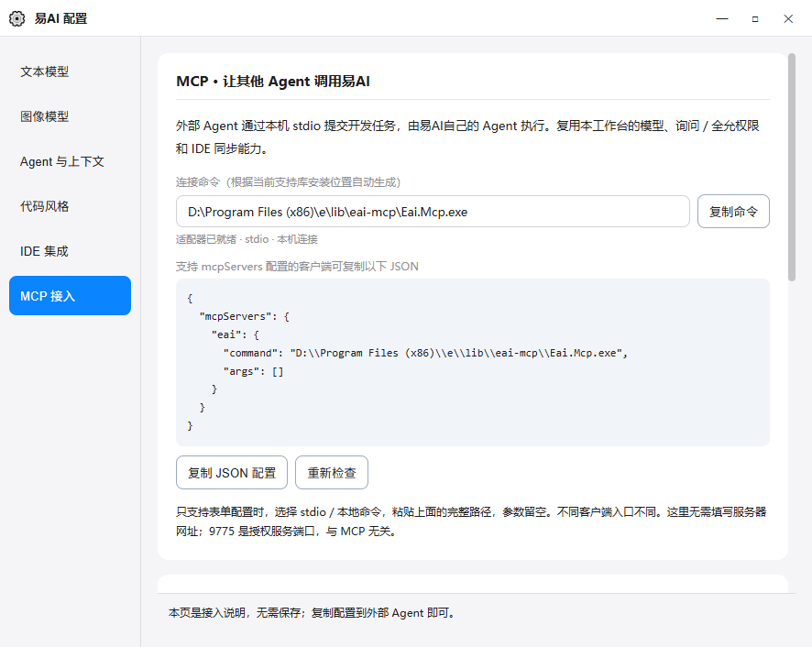Go to IDE 集成 section
Viewport: 812px width, 647px height.
pos(70,251)
